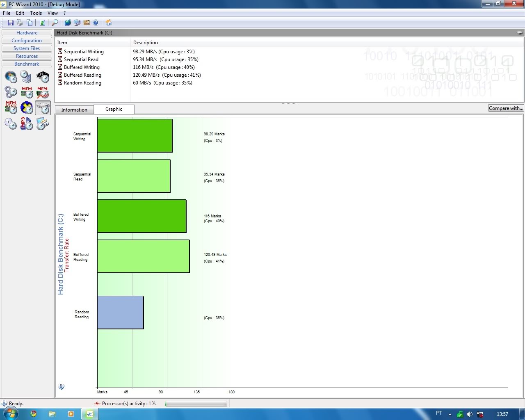Open the File menu

[x=7, y=13]
